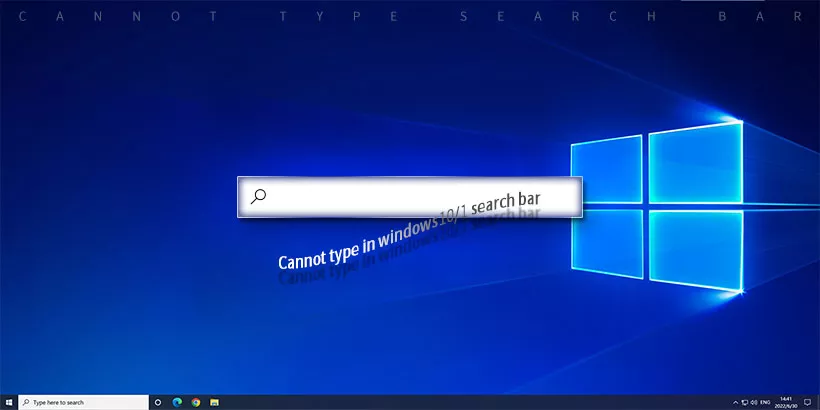Viewport: 820px width, 410px height.
Task: Open the Windows Start menu
Action: point(9,402)
